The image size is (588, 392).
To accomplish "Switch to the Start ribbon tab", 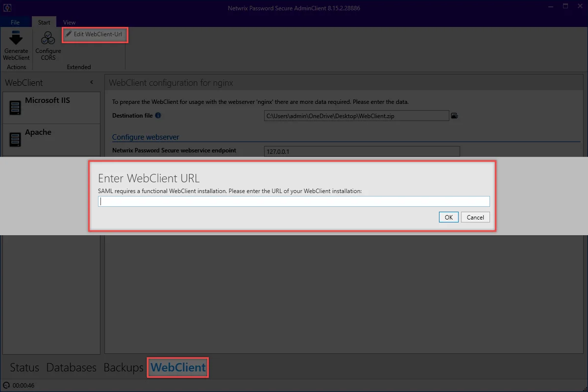I will pyautogui.click(x=44, y=22).
